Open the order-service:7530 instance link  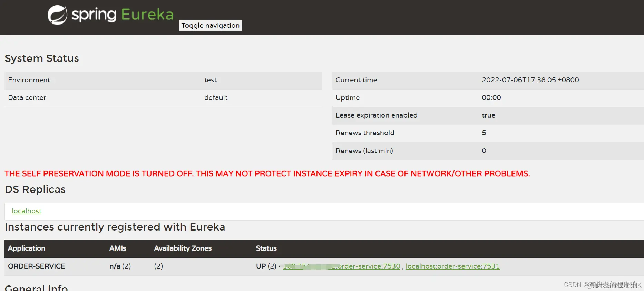342,266
